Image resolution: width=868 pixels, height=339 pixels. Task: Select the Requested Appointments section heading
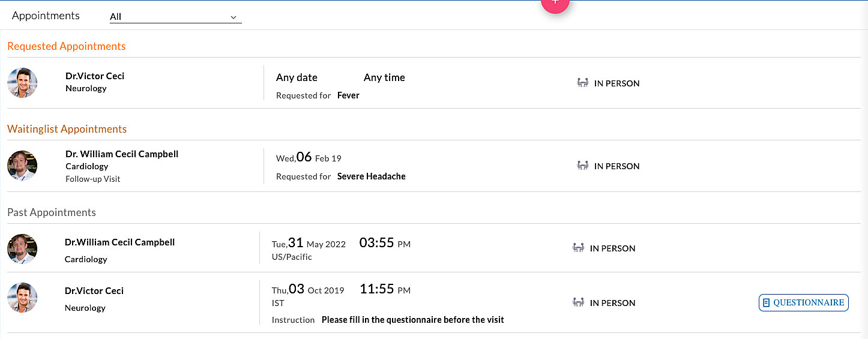[x=67, y=46]
